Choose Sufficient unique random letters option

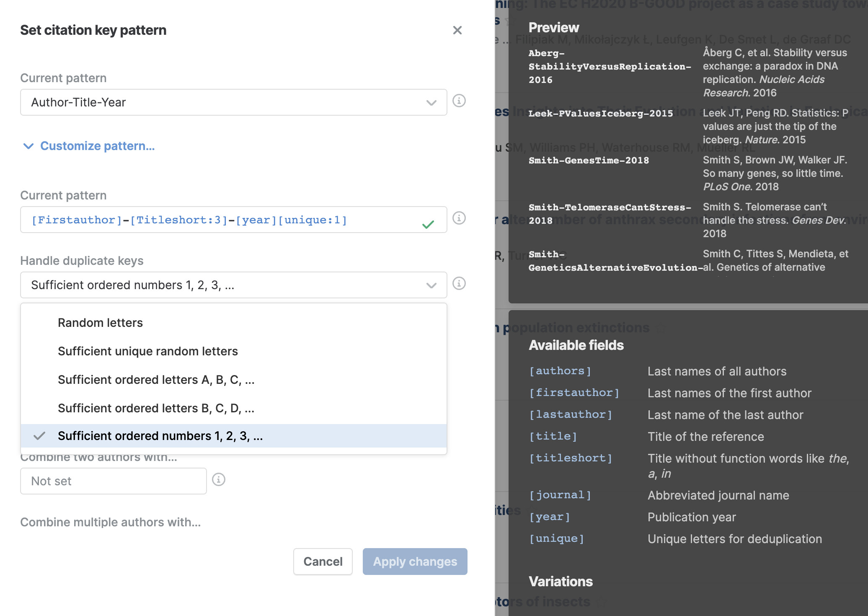pyautogui.click(x=233, y=351)
